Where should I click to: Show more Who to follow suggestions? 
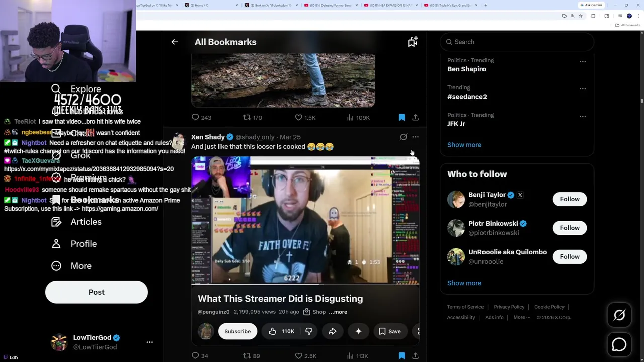tap(464, 283)
